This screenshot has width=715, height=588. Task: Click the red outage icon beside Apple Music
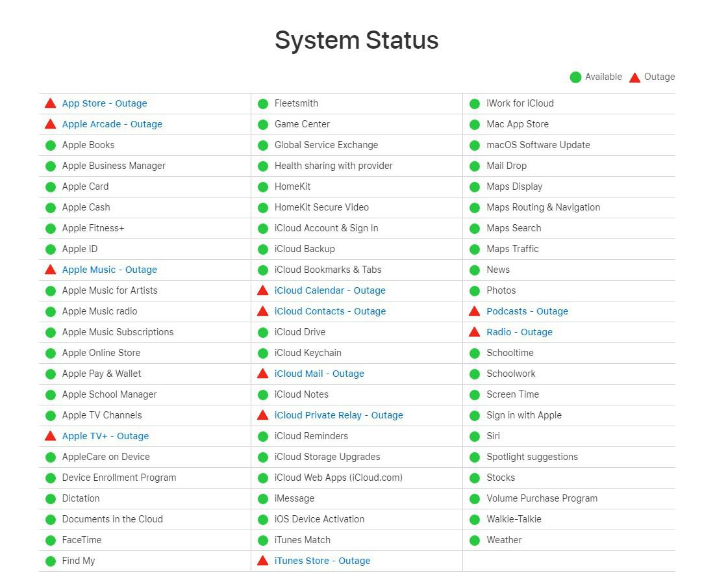point(50,270)
